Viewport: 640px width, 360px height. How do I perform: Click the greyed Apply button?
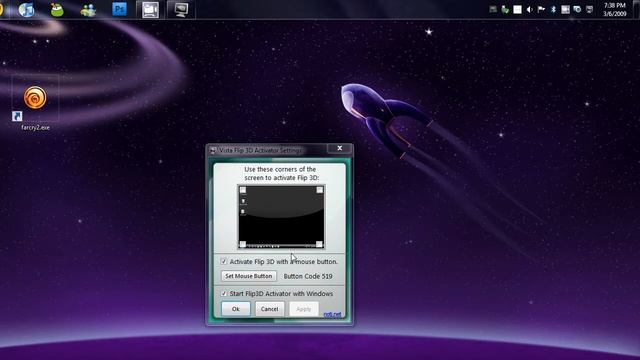tap(304, 309)
